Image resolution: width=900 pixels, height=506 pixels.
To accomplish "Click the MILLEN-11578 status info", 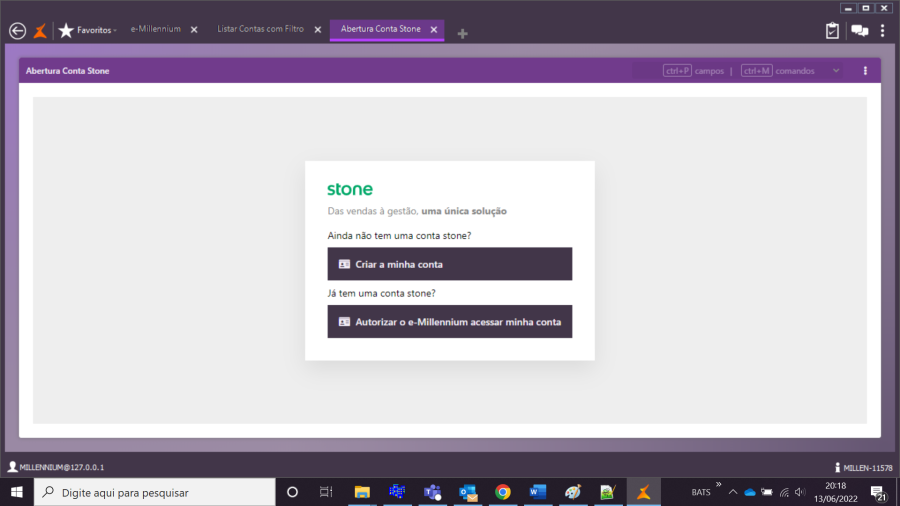I will click(863, 468).
